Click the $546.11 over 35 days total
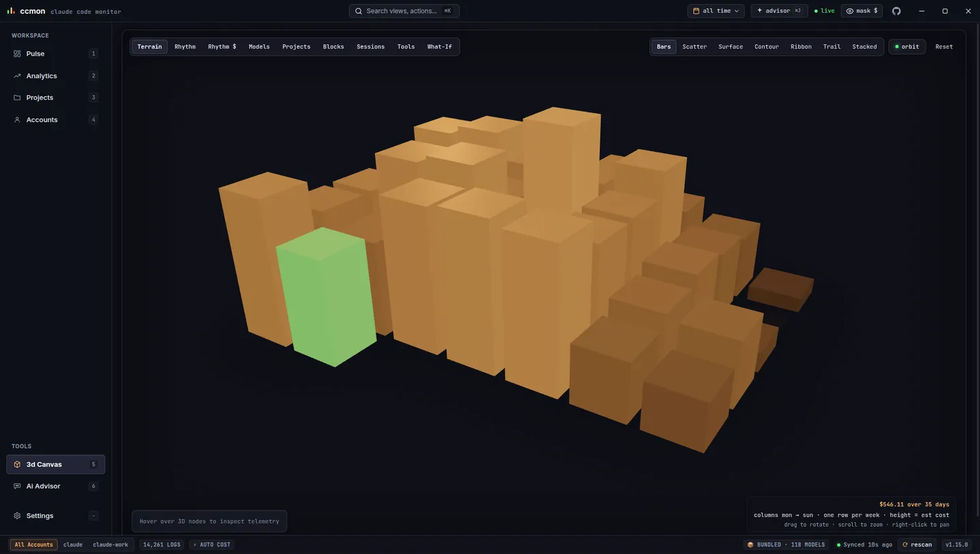Screen dimensions: 980x554 [914, 504]
